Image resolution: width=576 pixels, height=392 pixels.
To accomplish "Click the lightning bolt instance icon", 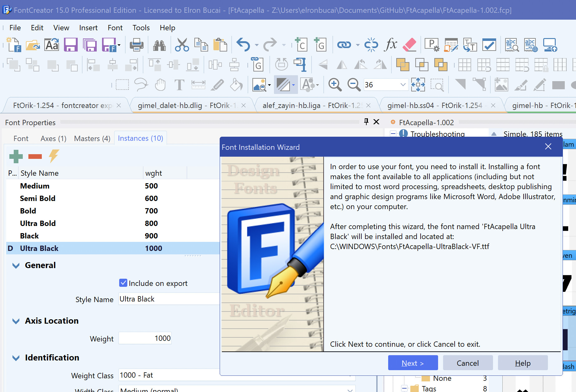I will pyautogui.click(x=54, y=156).
